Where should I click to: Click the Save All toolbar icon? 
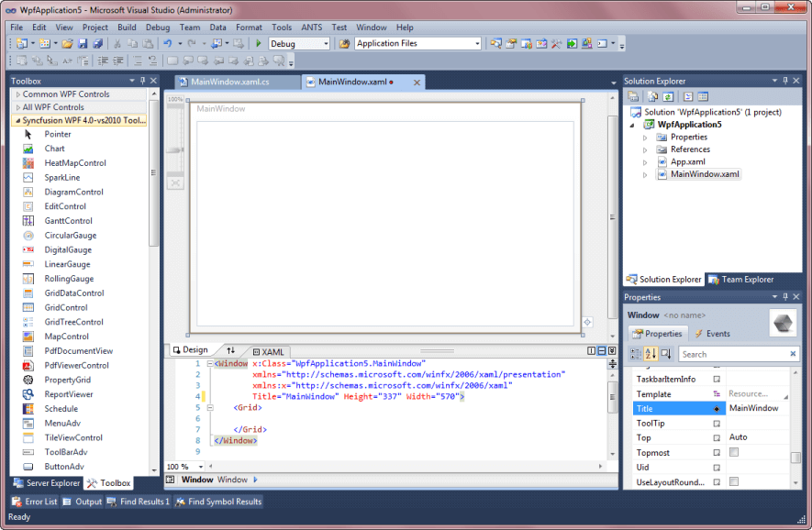click(97, 43)
